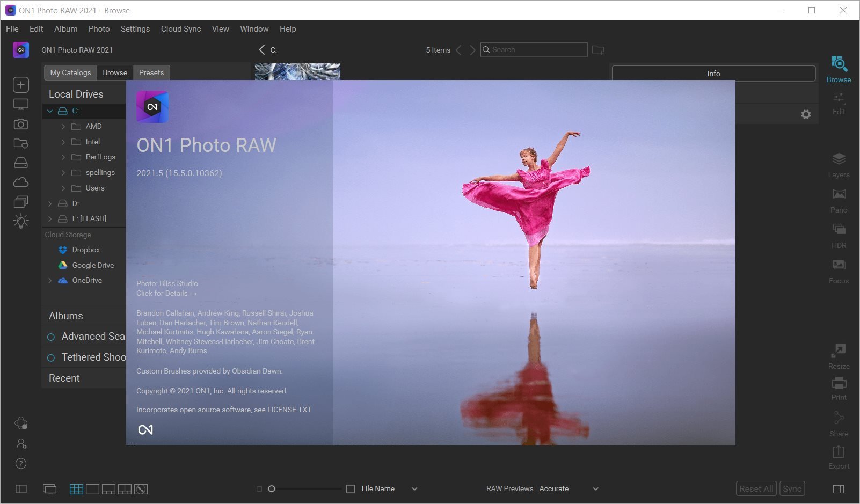Image resolution: width=860 pixels, height=504 pixels.
Task: Open the Resize module
Action: click(x=839, y=357)
